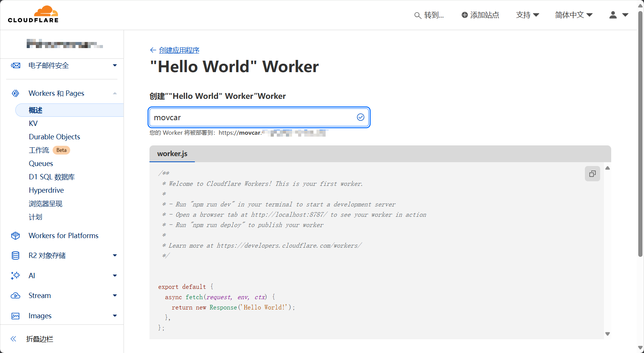This screenshot has width=644, height=353.
Task: Open the 简体中文 language dropdown
Action: [x=573, y=15]
